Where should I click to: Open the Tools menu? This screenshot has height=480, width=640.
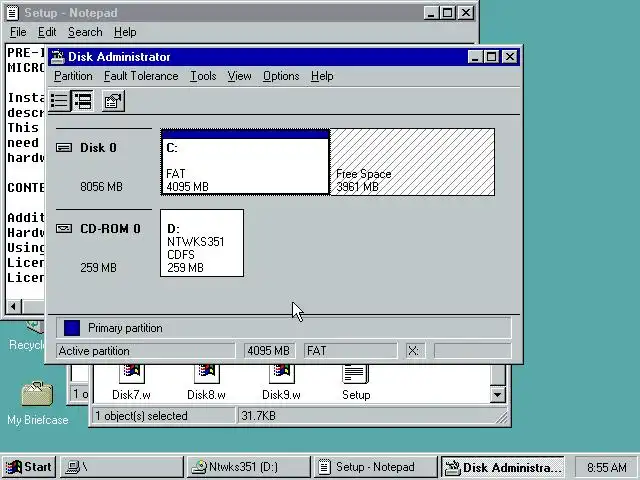coord(203,76)
